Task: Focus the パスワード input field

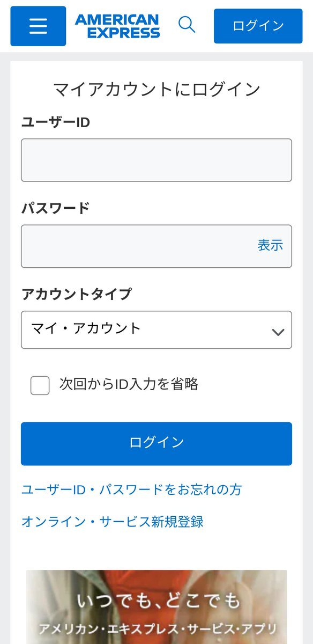Action: coord(156,246)
